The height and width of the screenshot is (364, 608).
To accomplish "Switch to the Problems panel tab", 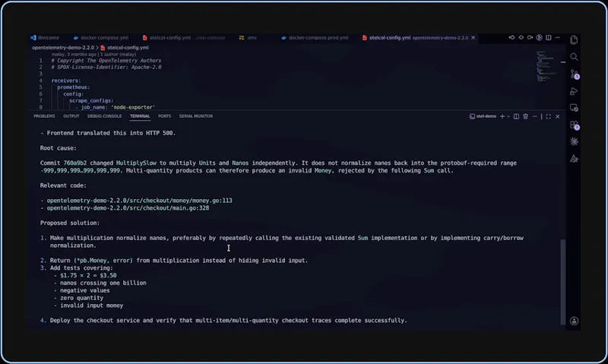I will coord(44,116).
